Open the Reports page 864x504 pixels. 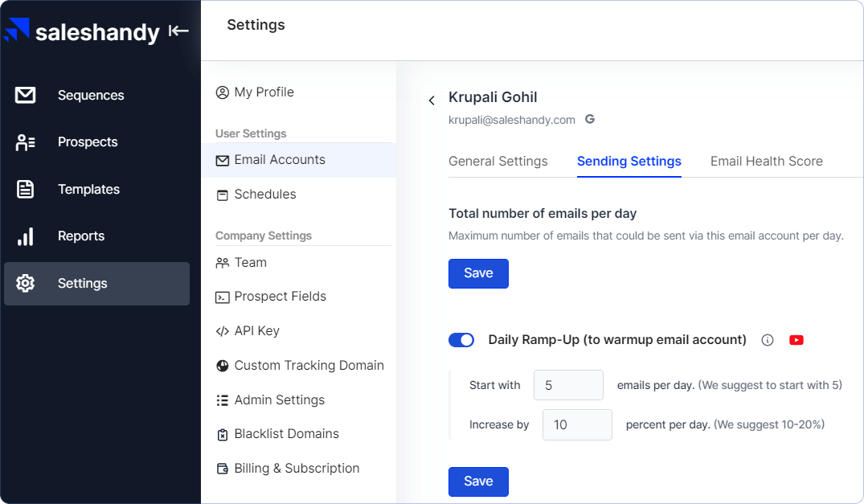81,236
